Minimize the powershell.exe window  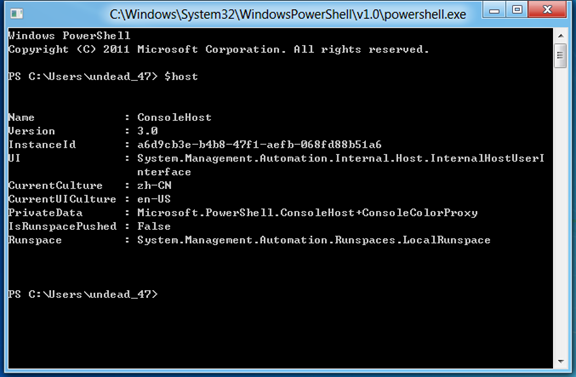click(x=494, y=10)
